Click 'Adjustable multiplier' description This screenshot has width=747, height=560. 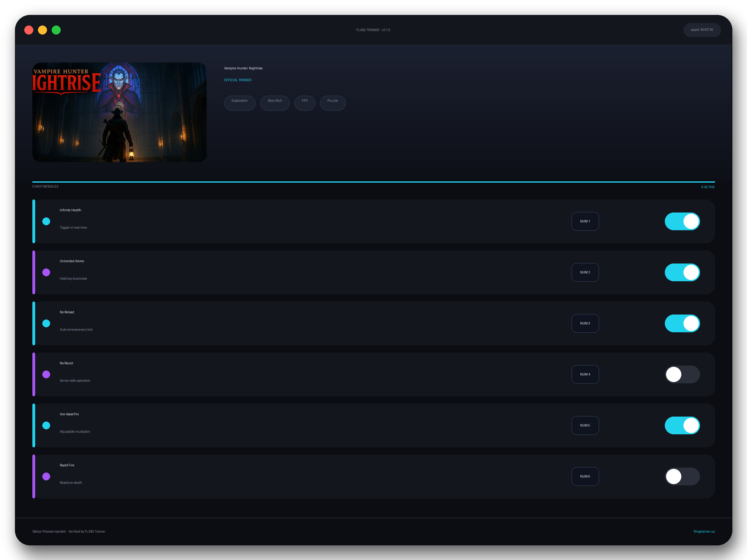pyautogui.click(x=75, y=432)
